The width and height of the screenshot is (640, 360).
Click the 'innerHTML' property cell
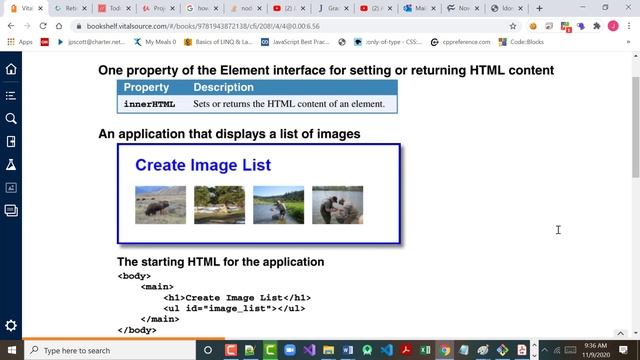(149, 104)
